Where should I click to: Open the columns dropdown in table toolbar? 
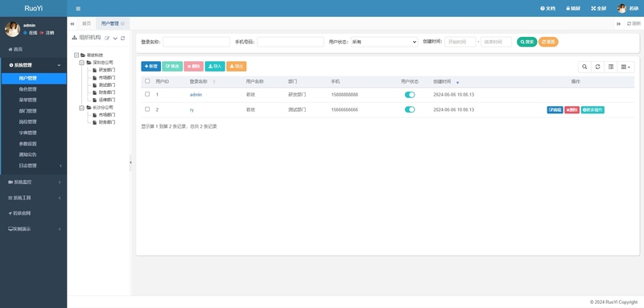click(x=626, y=67)
